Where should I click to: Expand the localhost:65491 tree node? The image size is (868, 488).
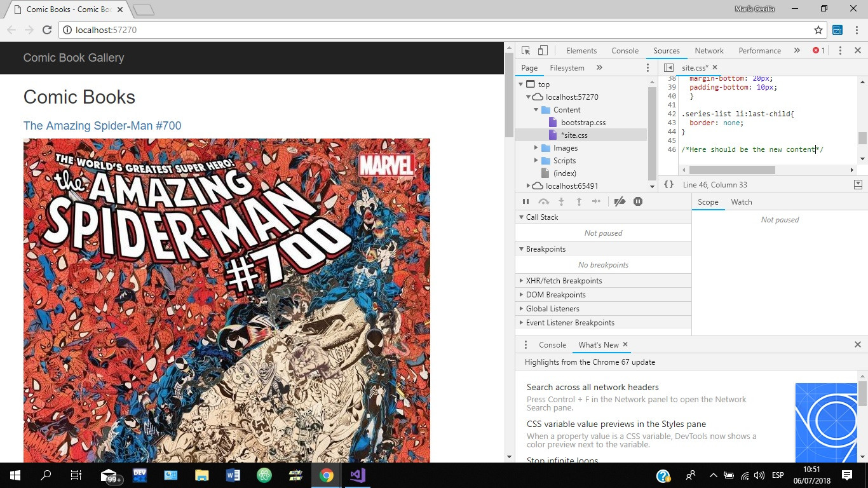coord(529,186)
